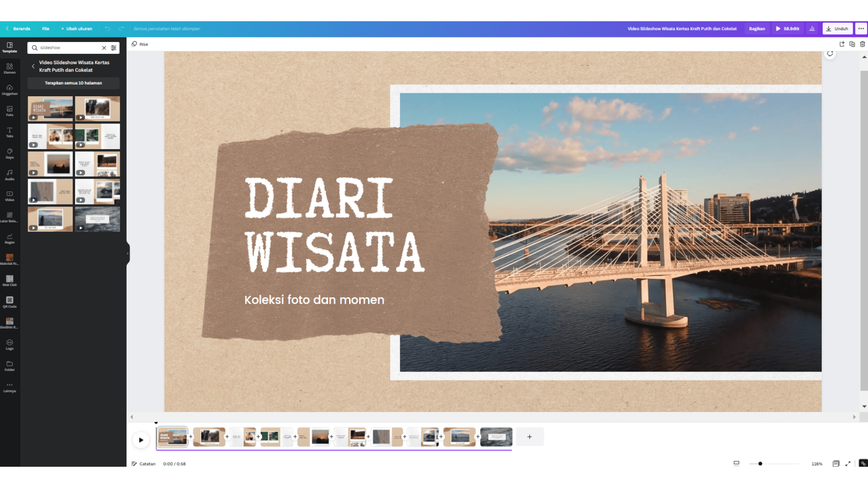Click the redo arrow in top bar
The height and width of the screenshot is (488, 868).
coord(121,28)
